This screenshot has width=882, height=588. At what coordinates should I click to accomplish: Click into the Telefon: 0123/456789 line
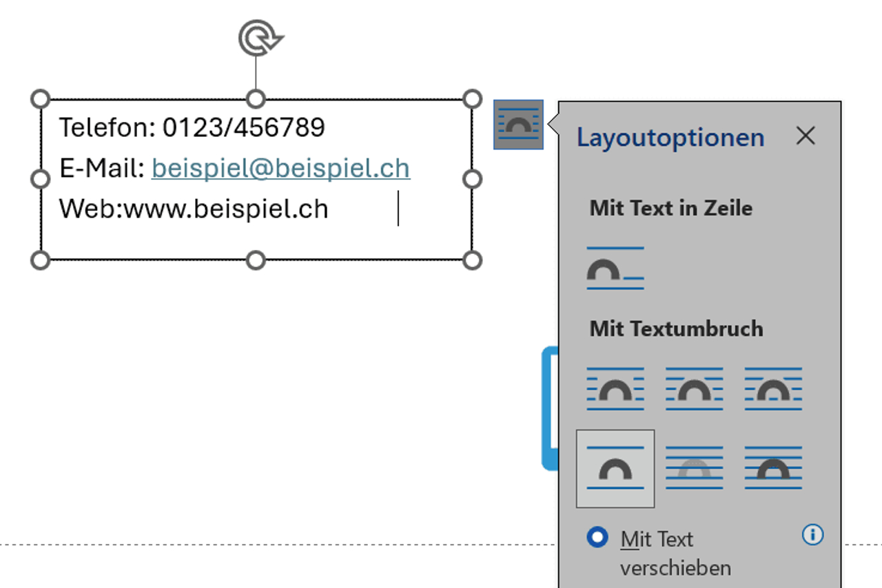[x=192, y=127]
